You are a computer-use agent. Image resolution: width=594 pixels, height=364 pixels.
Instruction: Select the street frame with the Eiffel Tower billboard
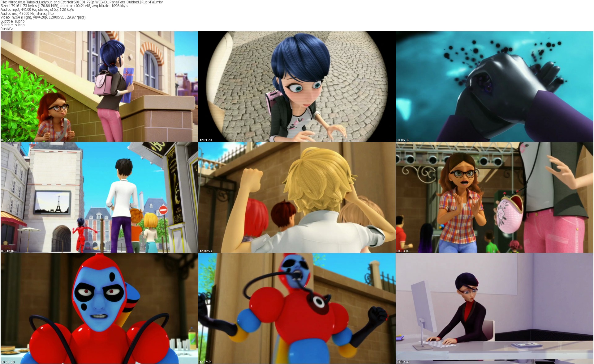coord(99,197)
